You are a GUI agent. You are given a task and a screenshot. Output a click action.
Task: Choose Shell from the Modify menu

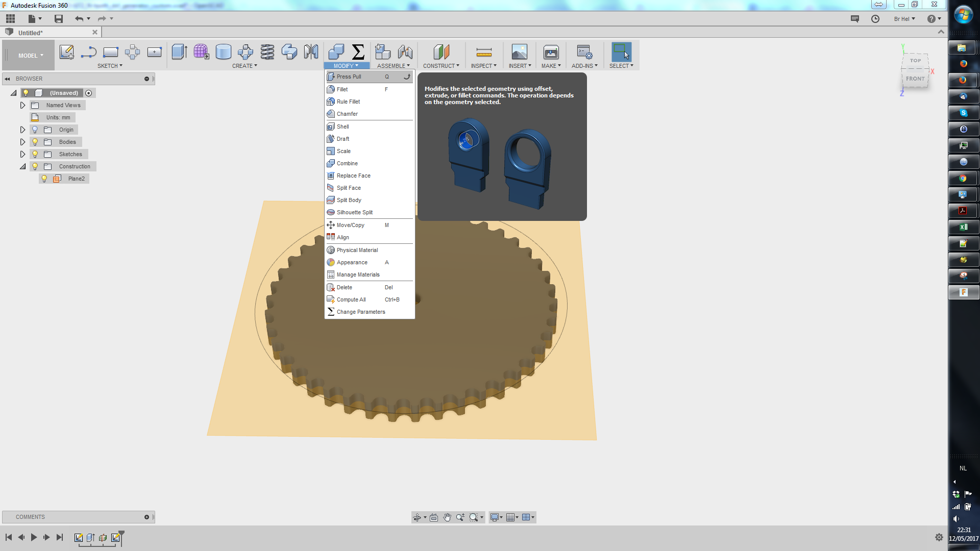click(x=342, y=127)
